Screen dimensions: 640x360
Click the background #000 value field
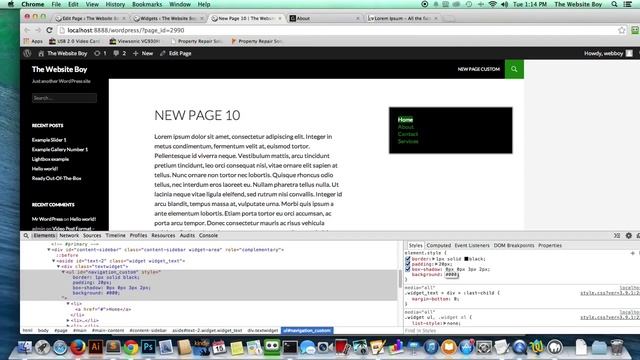click(x=452, y=275)
